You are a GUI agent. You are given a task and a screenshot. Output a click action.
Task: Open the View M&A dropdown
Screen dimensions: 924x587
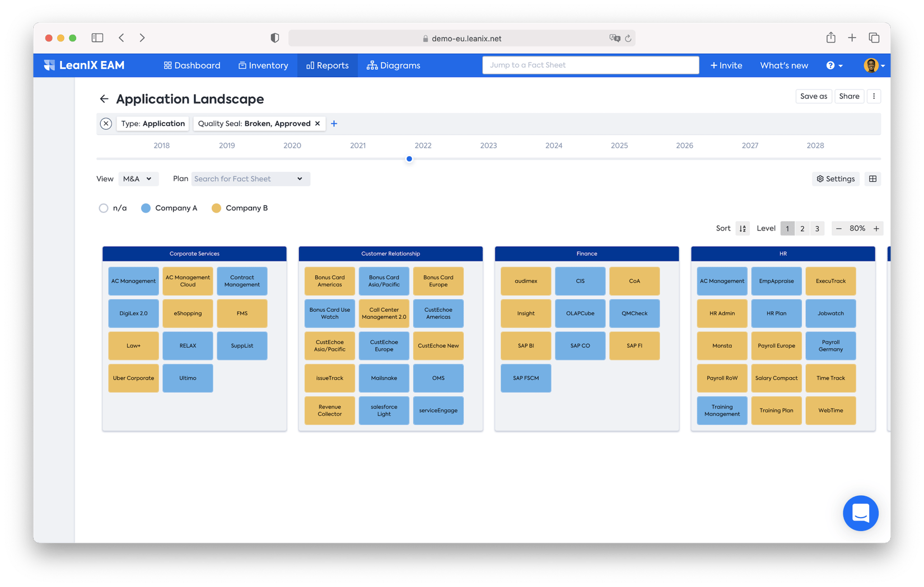138,179
